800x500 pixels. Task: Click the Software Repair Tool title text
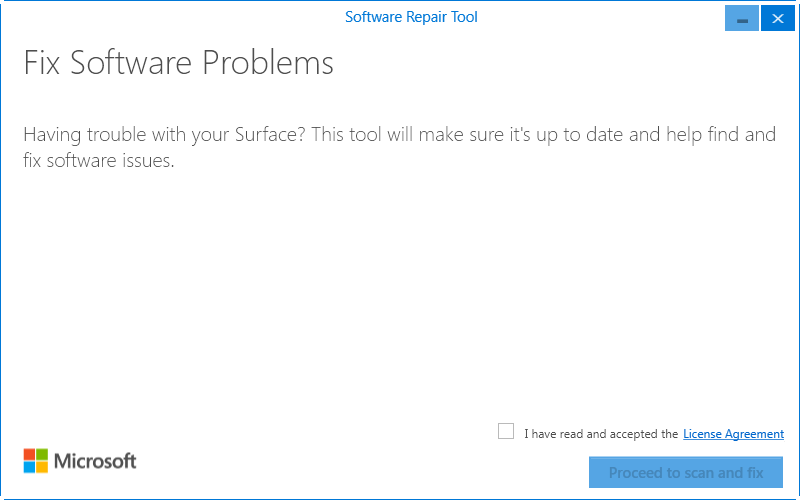click(x=411, y=17)
